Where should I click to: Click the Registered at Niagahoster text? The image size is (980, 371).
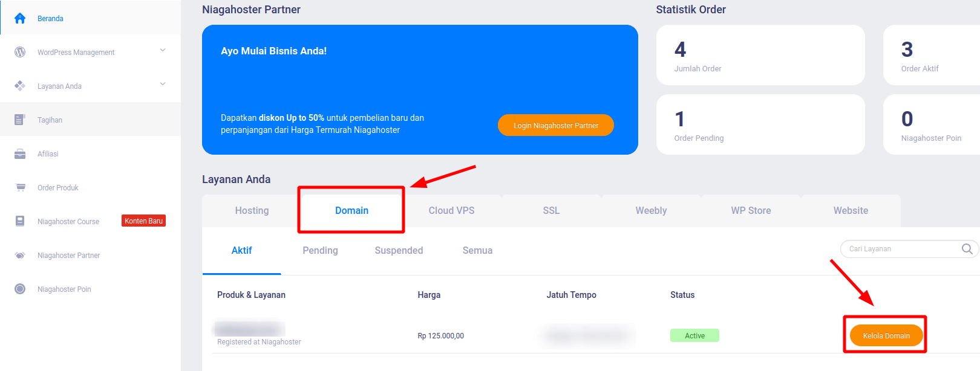(x=259, y=342)
